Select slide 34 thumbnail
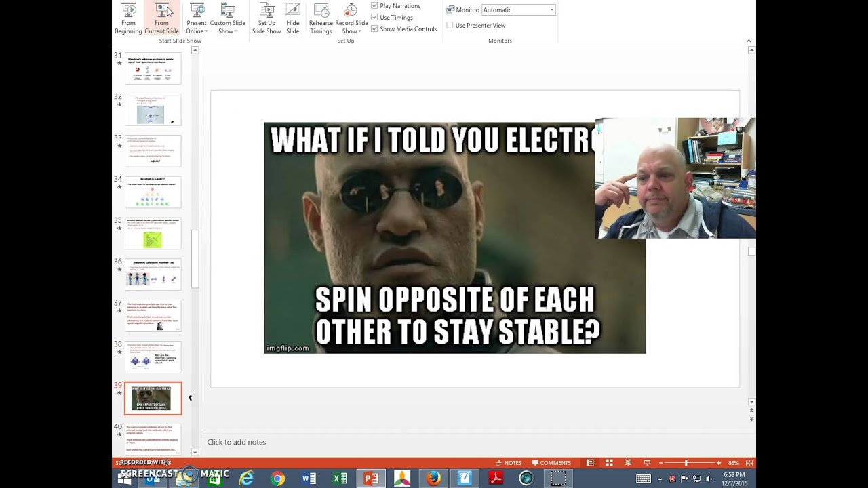This screenshot has height=488, width=868. (x=153, y=192)
